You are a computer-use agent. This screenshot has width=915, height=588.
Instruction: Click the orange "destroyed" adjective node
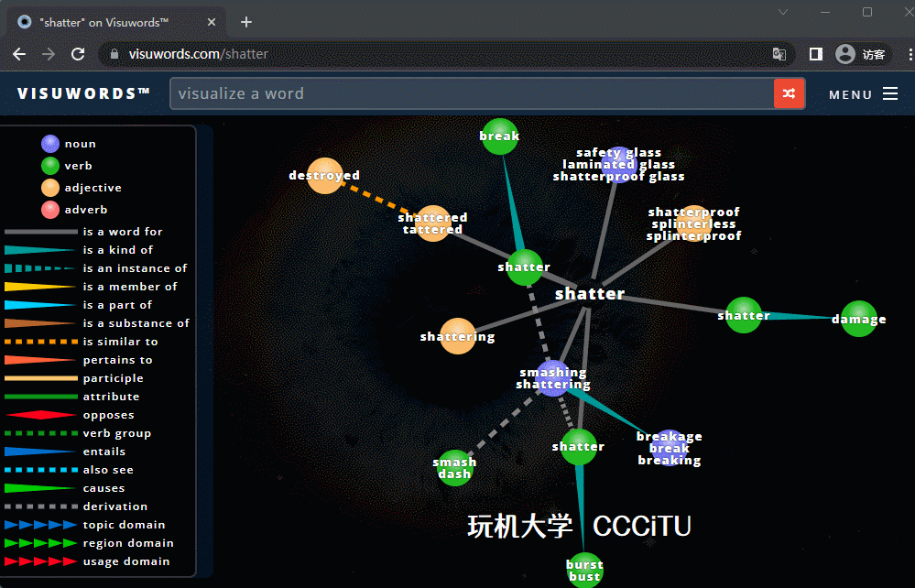324,175
